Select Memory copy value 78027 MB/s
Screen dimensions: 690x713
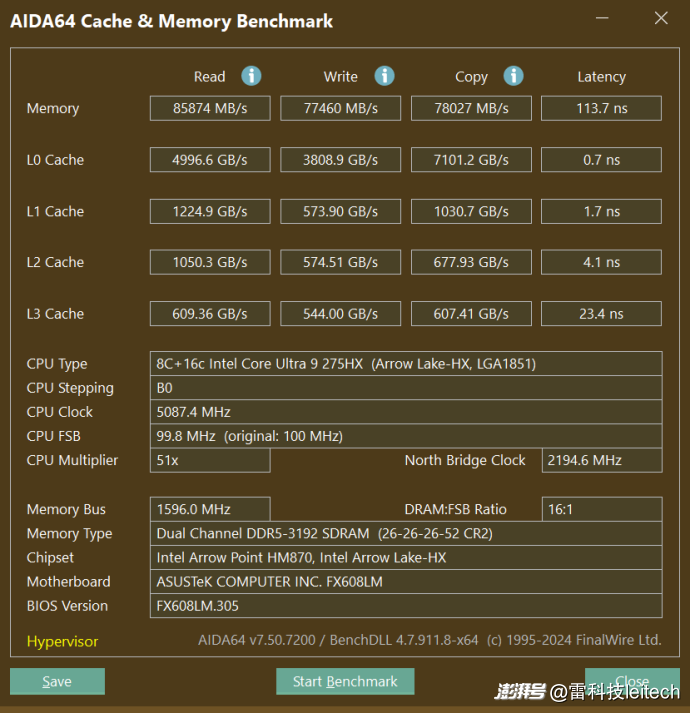471,108
